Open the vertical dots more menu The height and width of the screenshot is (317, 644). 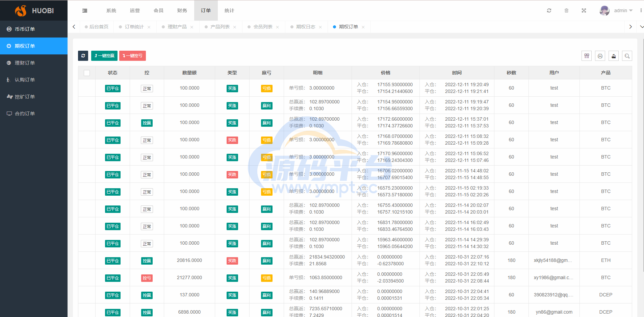pyautogui.click(x=641, y=10)
